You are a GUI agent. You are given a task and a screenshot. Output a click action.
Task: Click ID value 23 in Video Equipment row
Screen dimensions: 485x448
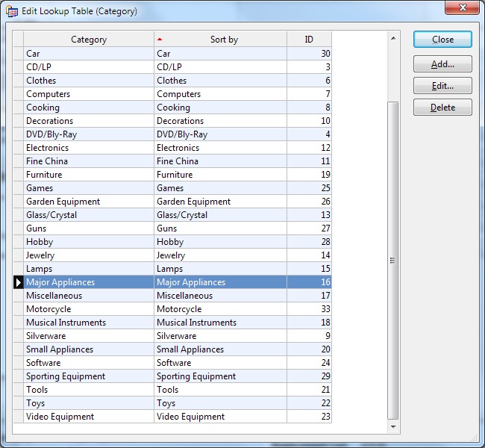pos(309,417)
